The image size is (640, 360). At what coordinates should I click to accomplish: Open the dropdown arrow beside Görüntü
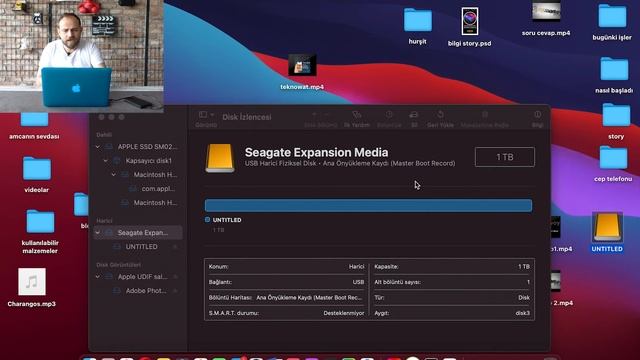coord(212,115)
